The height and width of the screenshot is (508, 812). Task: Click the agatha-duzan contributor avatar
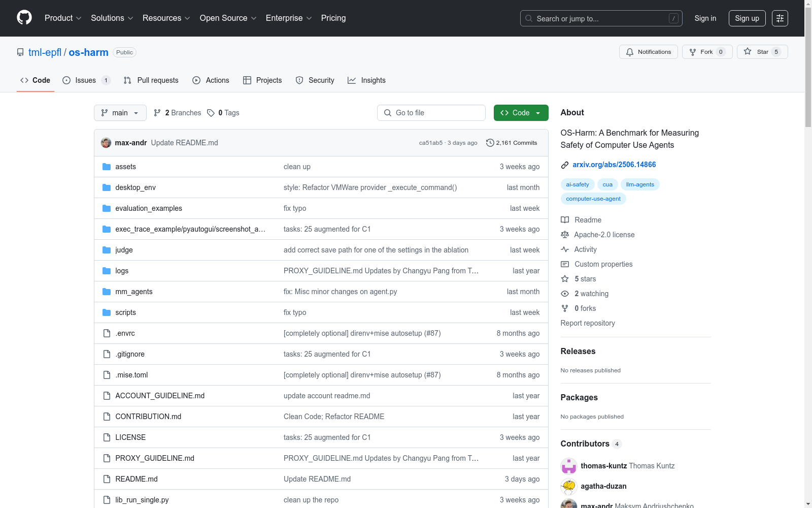click(569, 486)
